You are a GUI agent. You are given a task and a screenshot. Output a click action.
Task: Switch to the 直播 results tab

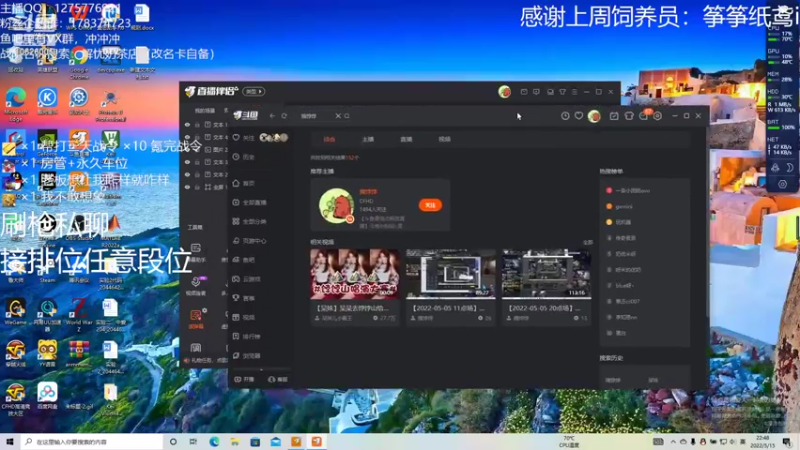(x=406, y=139)
